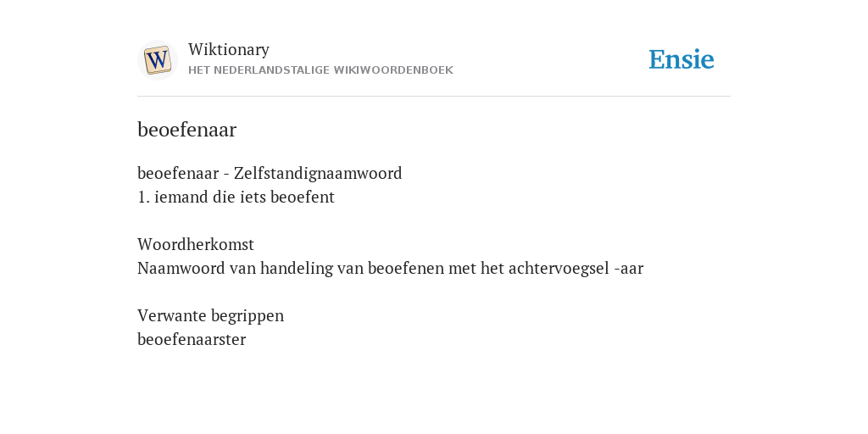Click definition 'iemand die iets beoefent'

pyautogui.click(x=245, y=197)
